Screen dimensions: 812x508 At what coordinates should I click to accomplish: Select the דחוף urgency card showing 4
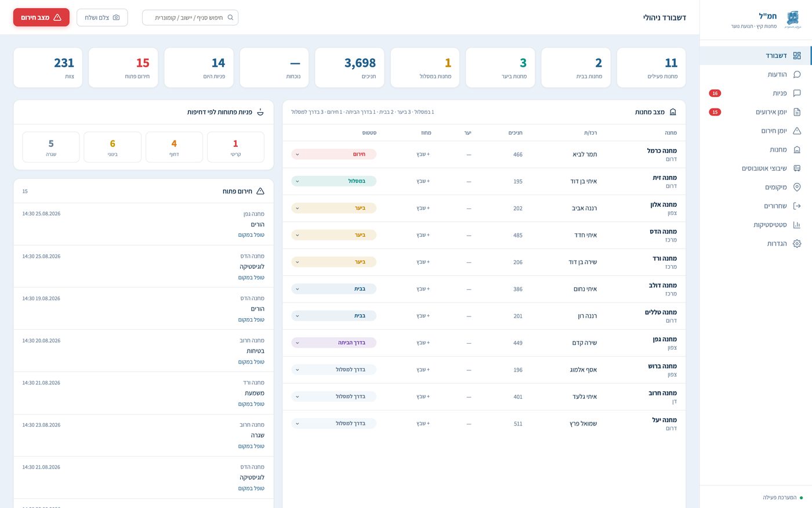(x=174, y=147)
